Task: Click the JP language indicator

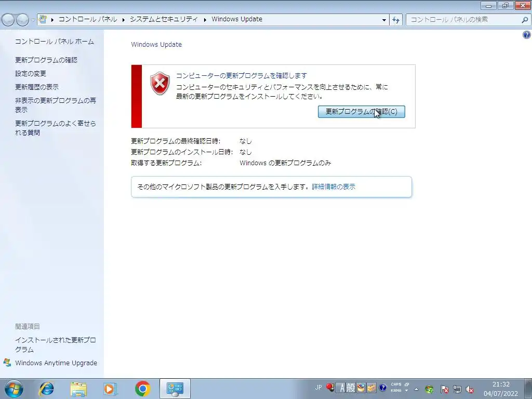Action: (x=318, y=388)
